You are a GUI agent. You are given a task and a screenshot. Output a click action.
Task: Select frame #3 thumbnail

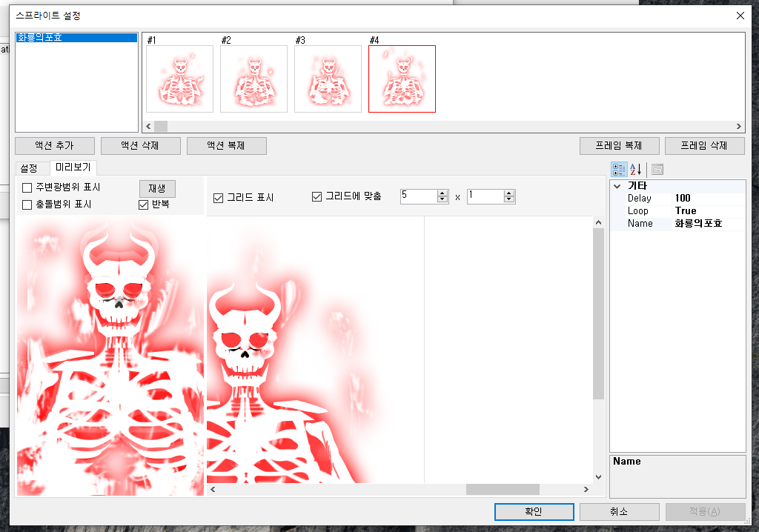pos(328,79)
